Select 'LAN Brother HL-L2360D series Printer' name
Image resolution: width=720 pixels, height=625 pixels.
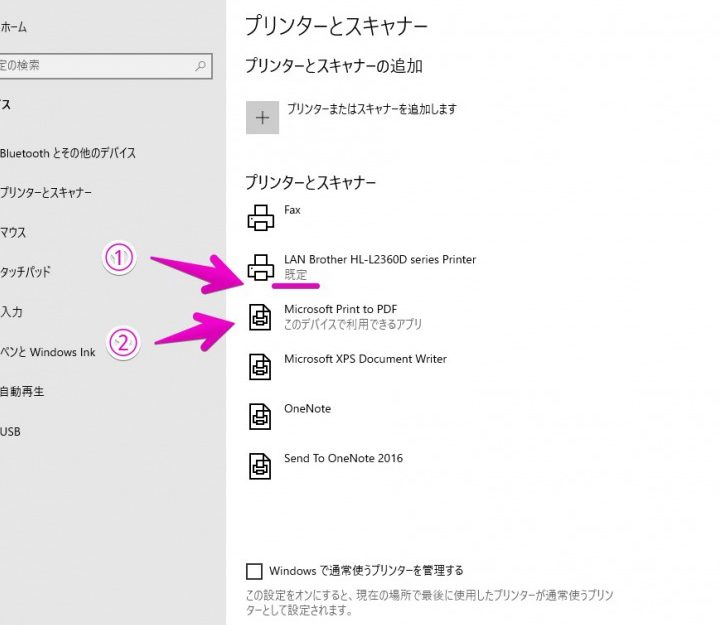[380, 259]
